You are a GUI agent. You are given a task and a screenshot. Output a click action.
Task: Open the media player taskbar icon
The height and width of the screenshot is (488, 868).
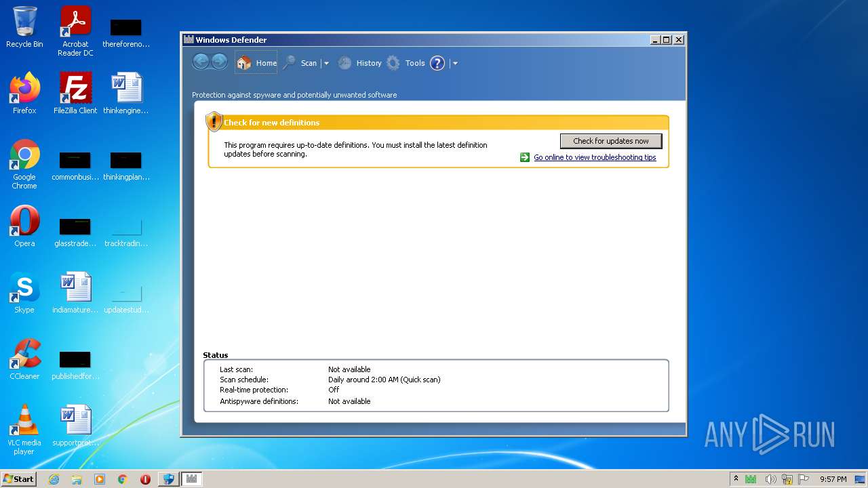coord(100,479)
